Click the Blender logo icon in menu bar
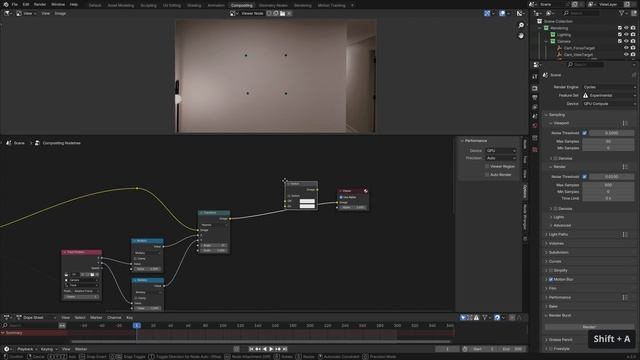This screenshot has height=360, width=640. (x=6, y=4)
